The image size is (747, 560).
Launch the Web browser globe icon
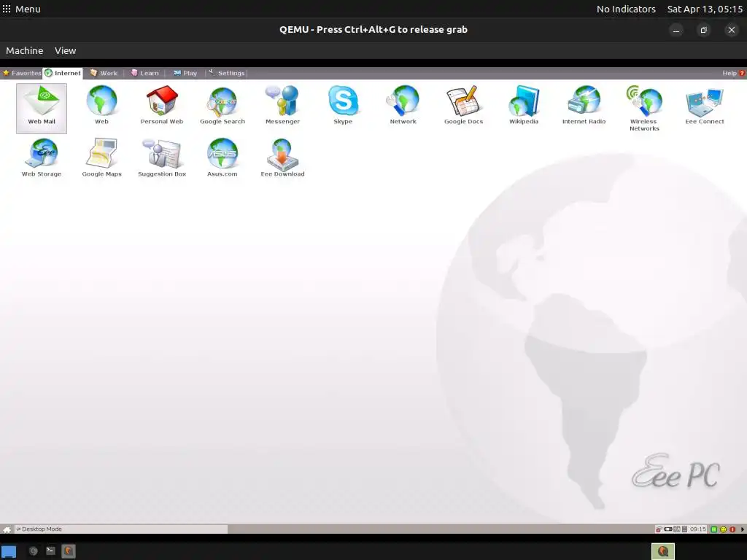(101, 105)
